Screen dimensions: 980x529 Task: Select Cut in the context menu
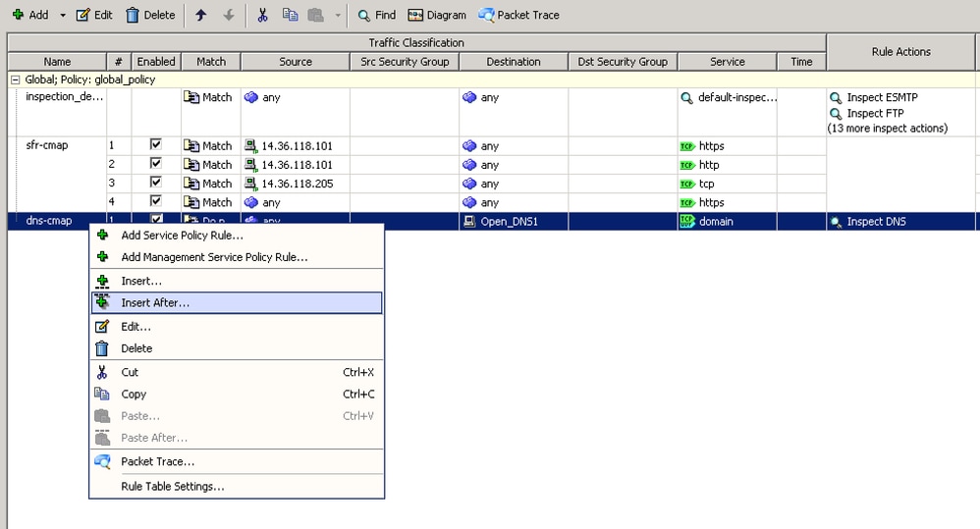(237, 372)
